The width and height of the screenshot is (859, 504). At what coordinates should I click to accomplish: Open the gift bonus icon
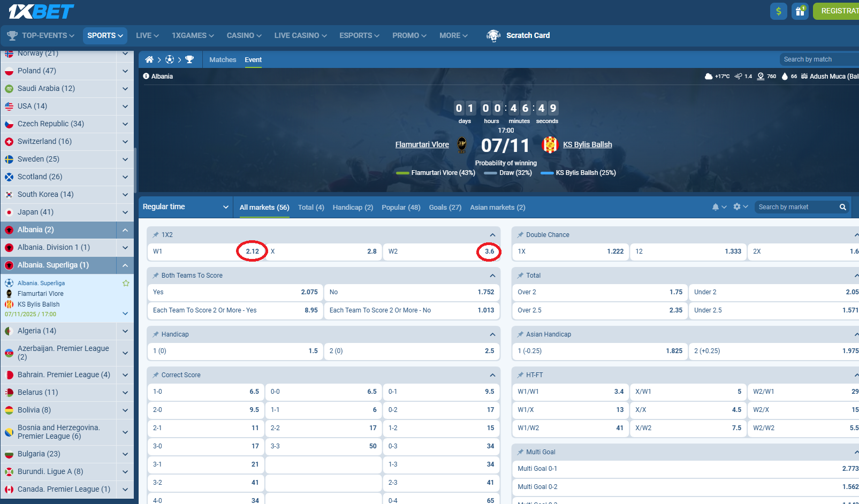coord(800,11)
